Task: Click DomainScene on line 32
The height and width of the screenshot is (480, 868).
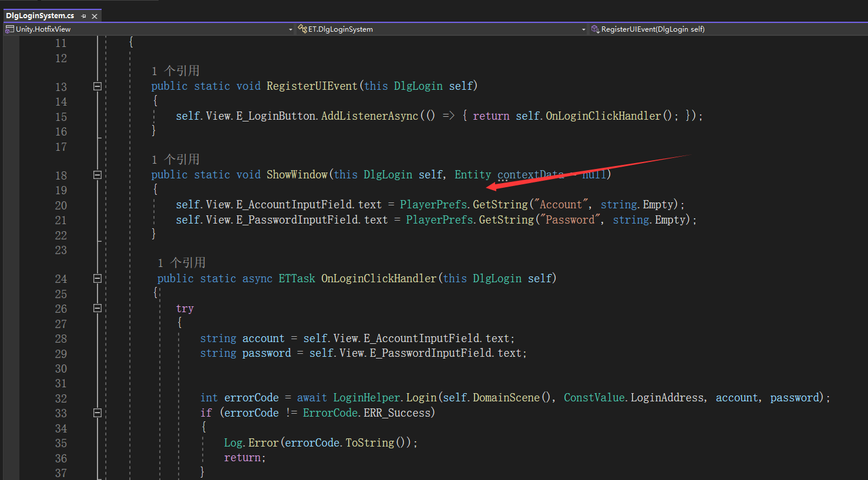Action: (506, 398)
